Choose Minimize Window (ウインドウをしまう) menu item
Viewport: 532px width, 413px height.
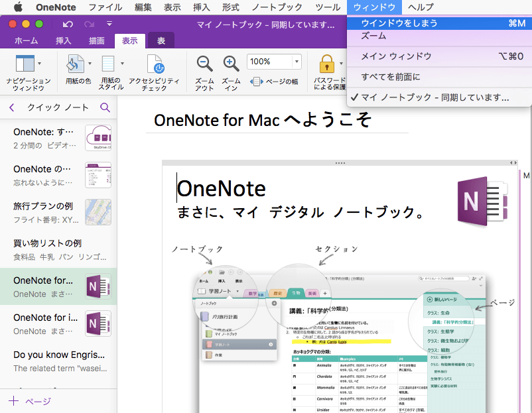439,23
